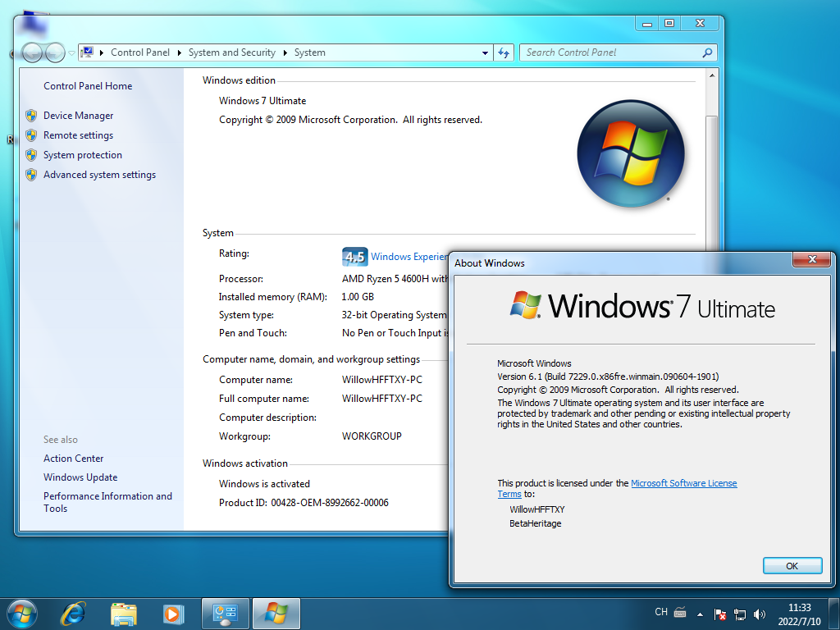The image size is (840, 630).
Task: Click the Windows Experience Index link
Action: tap(409, 257)
